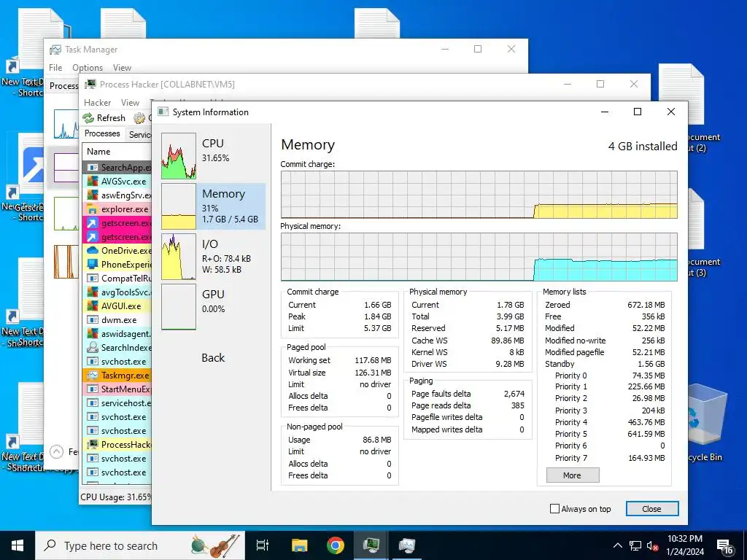Screen dimensions: 747x560
Task: Launch Google Chrome from taskbar
Action: click(x=336, y=545)
